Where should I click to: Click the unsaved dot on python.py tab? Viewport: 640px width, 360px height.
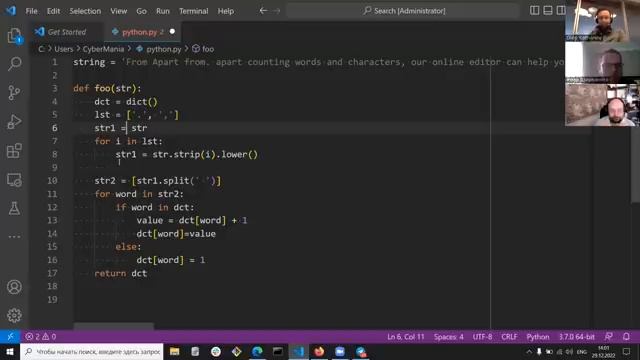(x=172, y=31)
